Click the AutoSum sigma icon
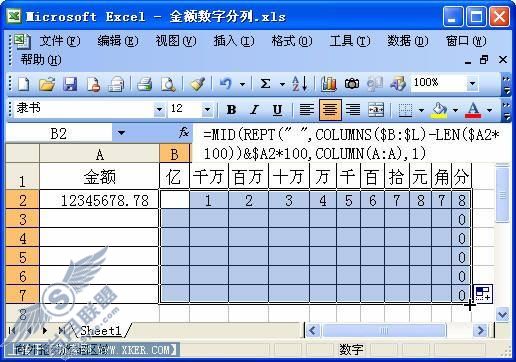 tap(265, 84)
